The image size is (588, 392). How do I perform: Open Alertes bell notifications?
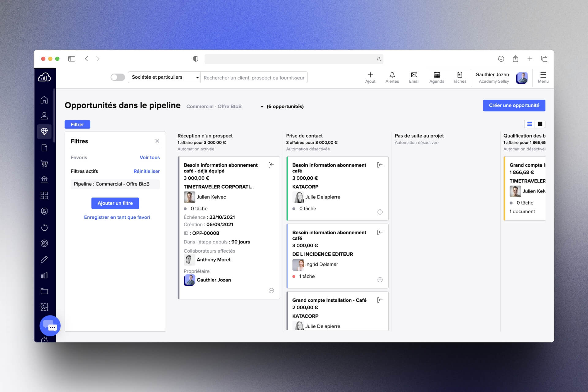(392, 77)
